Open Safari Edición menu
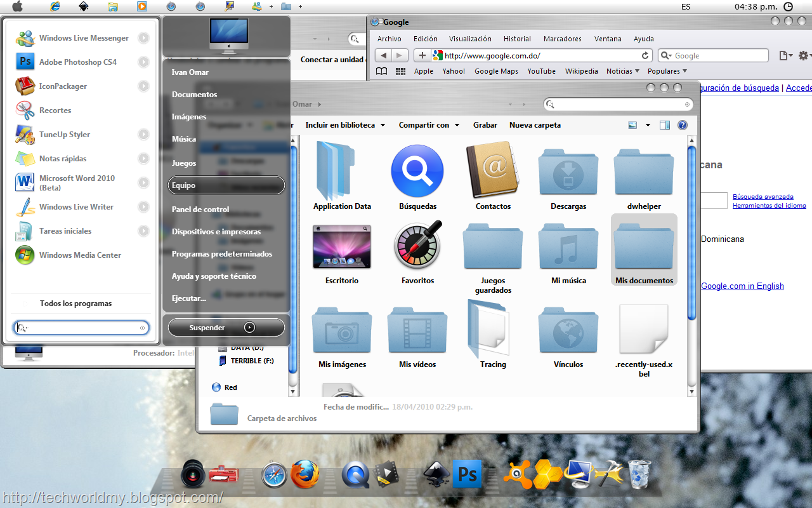 [x=426, y=39]
